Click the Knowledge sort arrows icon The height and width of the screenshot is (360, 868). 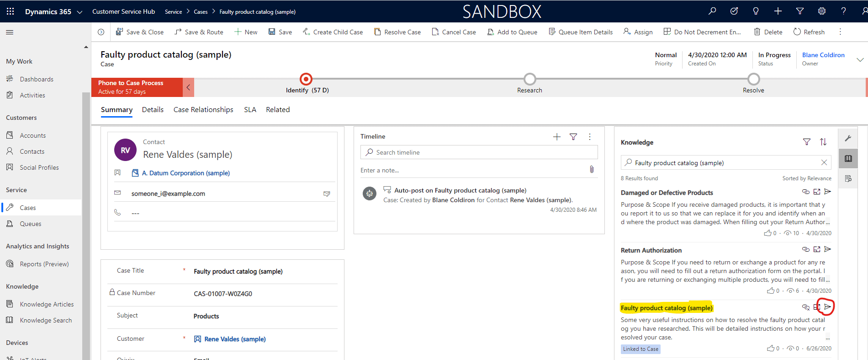pyautogui.click(x=823, y=142)
